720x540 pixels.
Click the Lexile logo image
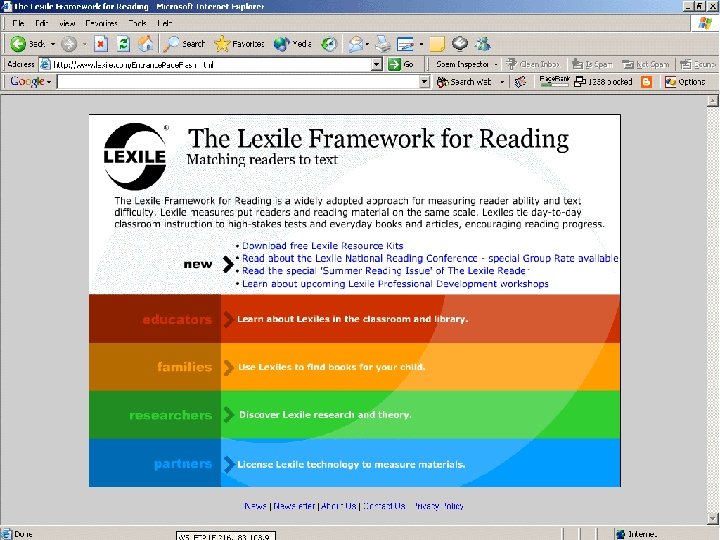coord(135,156)
